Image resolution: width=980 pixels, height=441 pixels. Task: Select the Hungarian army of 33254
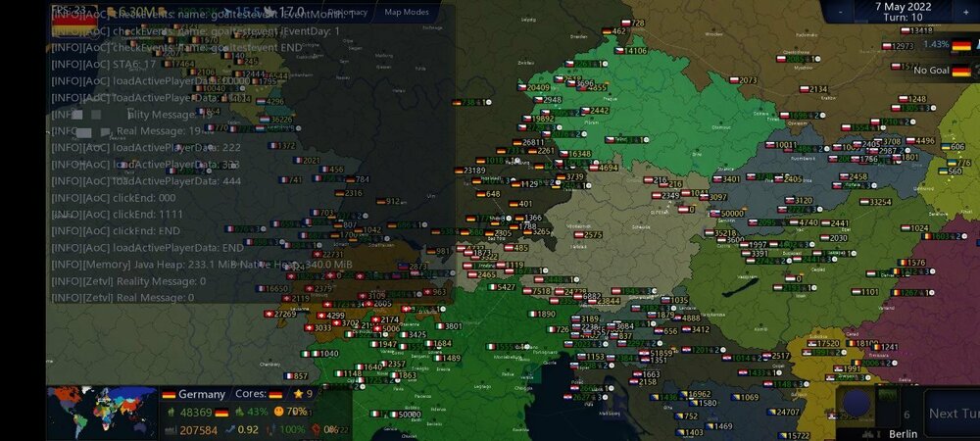875,203
